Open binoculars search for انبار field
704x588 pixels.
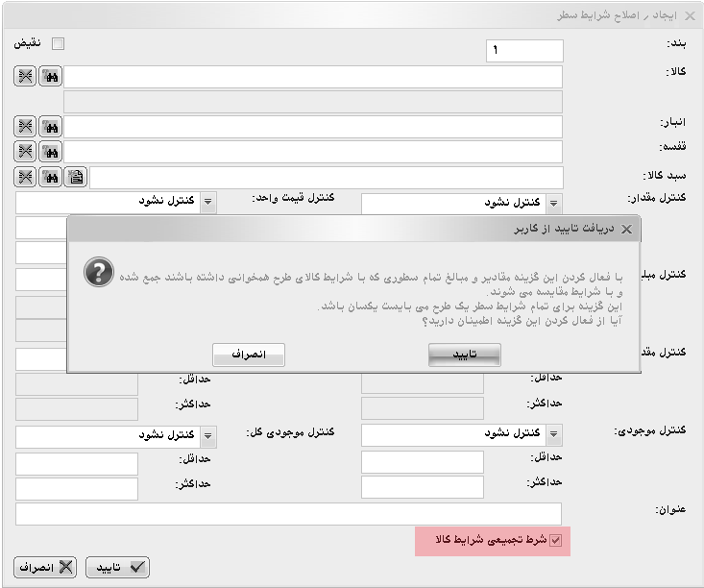pos(51,127)
